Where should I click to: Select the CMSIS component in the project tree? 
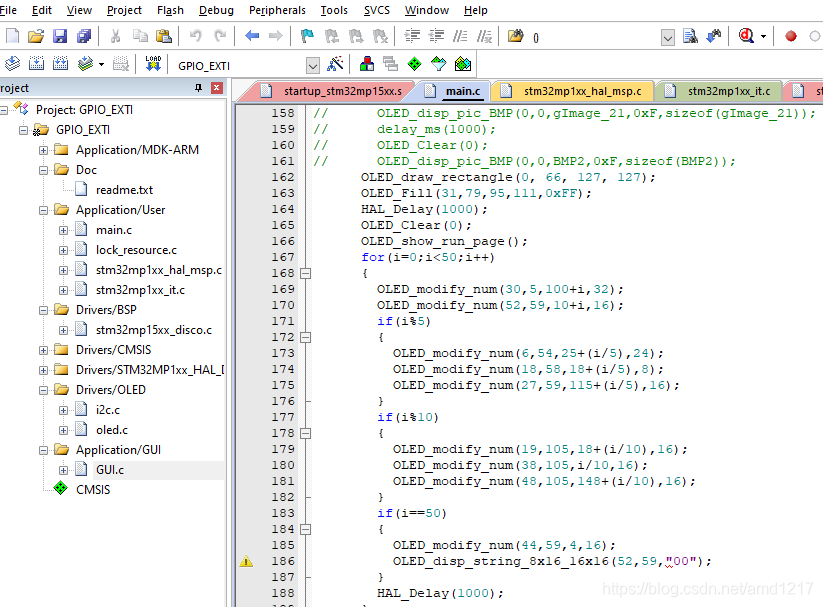click(93, 490)
